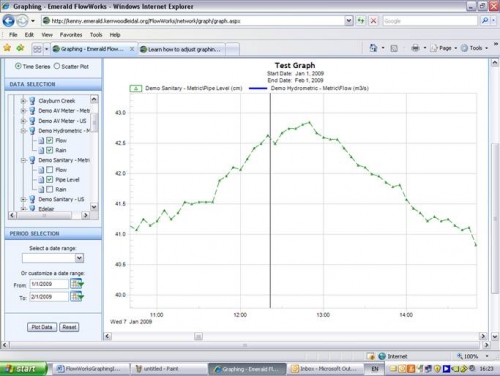Collapse the Demo Hydrometric node
This screenshot has height=376, width=500.
coord(23,131)
